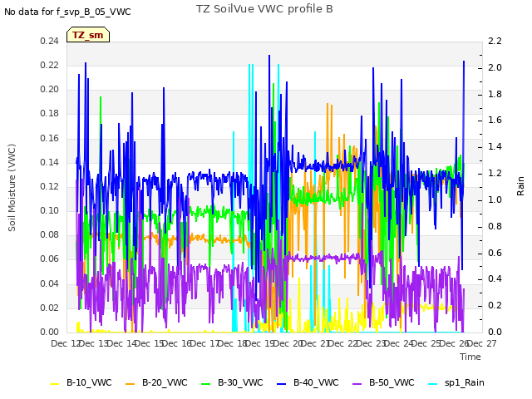Click the 'No data for f_svp_B_05_VWC' message

click(x=67, y=12)
